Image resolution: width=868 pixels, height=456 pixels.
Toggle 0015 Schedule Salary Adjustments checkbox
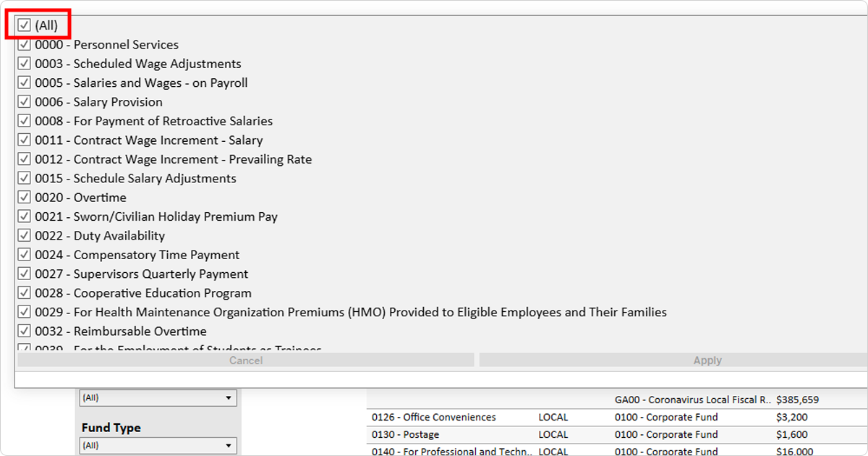tap(25, 178)
